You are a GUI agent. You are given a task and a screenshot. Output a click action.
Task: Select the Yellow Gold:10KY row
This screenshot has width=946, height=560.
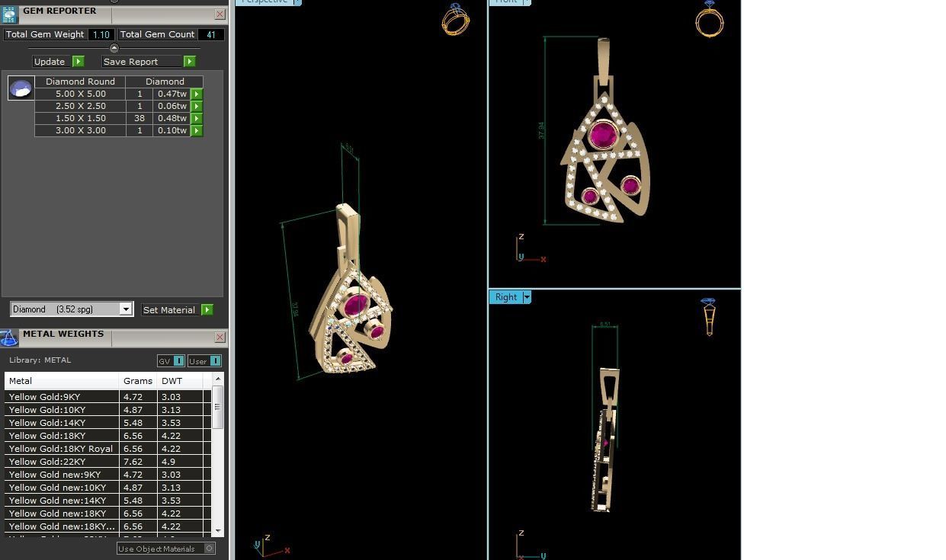pos(107,410)
